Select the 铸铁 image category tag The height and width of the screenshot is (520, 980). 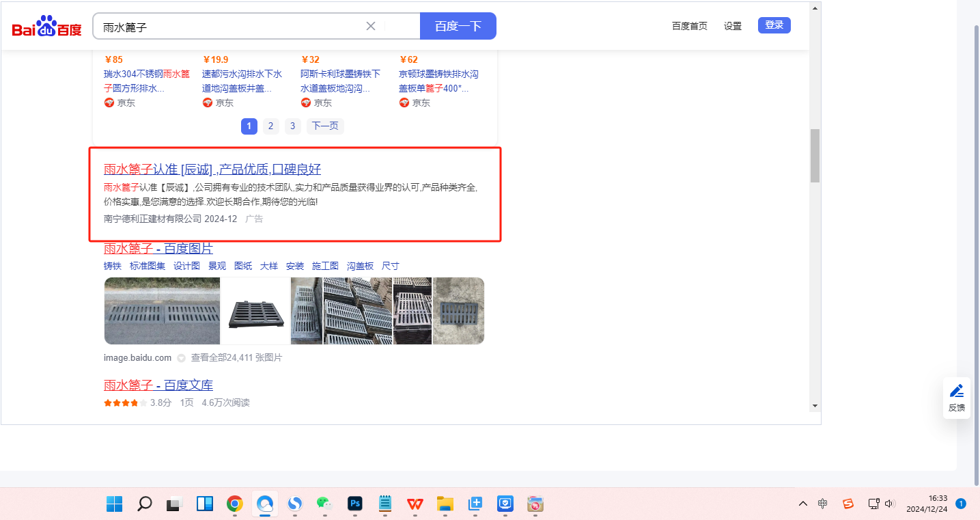coord(113,266)
